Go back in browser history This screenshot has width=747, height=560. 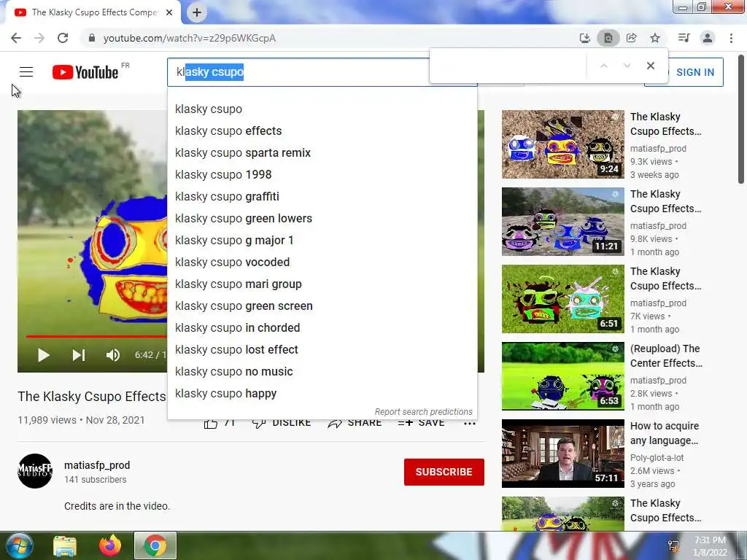point(16,38)
